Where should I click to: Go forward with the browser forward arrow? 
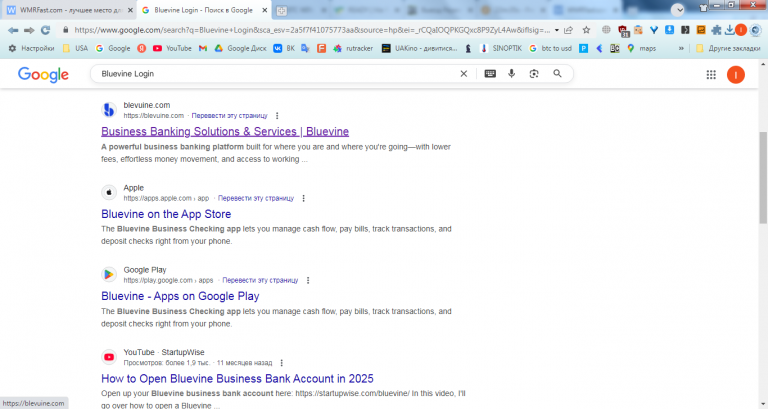(29, 30)
